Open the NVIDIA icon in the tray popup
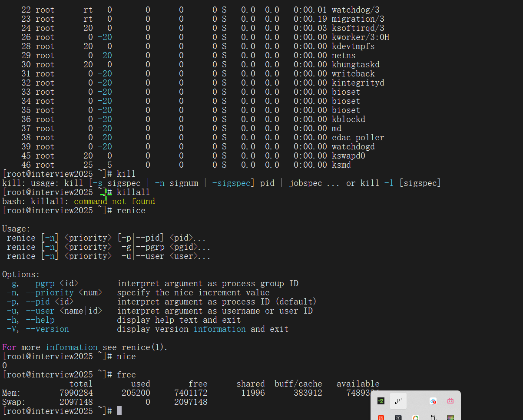The width and height of the screenshot is (523, 420). (x=381, y=401)
